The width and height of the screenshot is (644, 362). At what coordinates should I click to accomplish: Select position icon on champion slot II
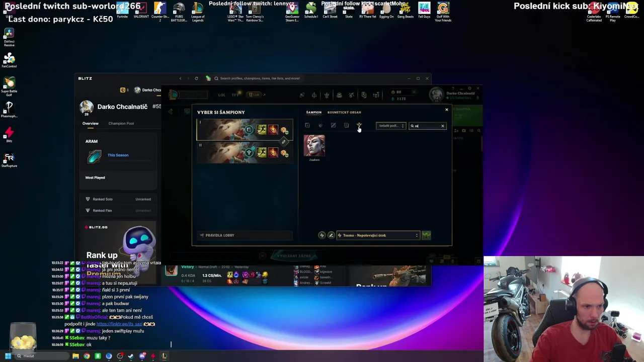[x=249, y=152]
